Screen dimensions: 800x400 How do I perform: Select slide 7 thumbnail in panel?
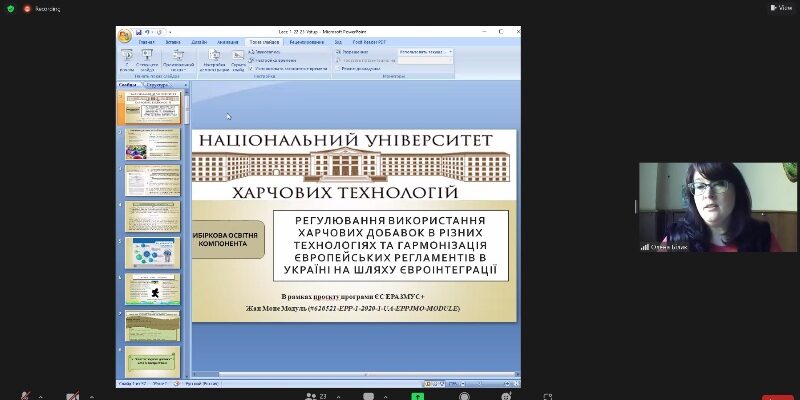click(x=153, y=326)
